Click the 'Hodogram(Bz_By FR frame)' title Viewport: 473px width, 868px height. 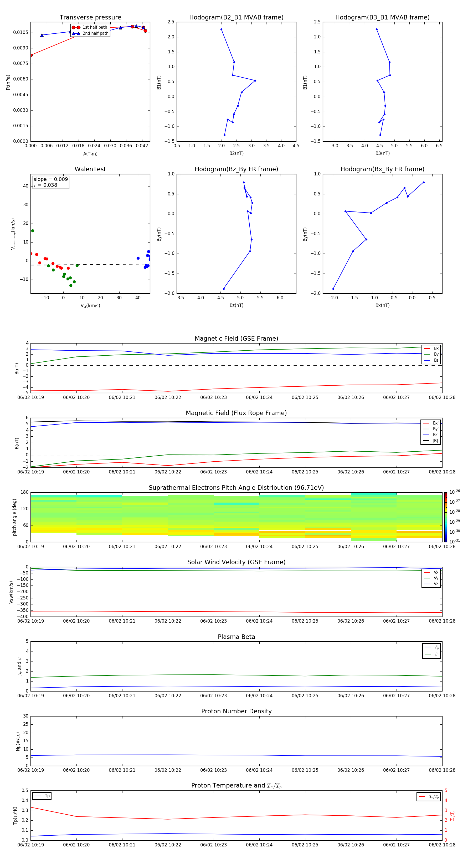pos(236,169)
